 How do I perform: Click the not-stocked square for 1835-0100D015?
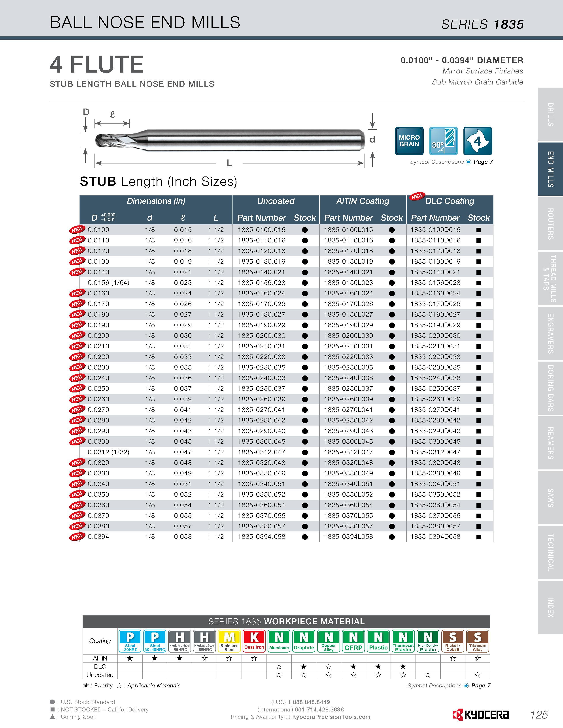pyautogui.click(x=479, y=230)
